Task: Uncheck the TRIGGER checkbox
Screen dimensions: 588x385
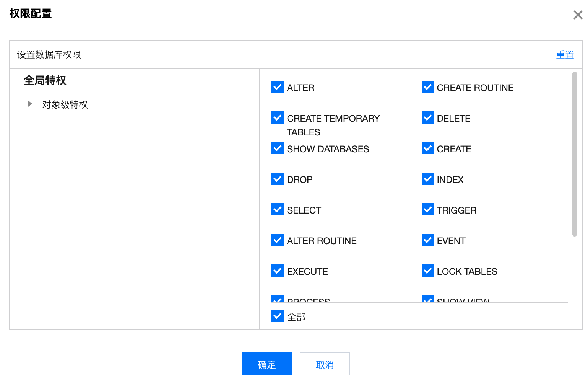Action: click(x=427, y=210)
